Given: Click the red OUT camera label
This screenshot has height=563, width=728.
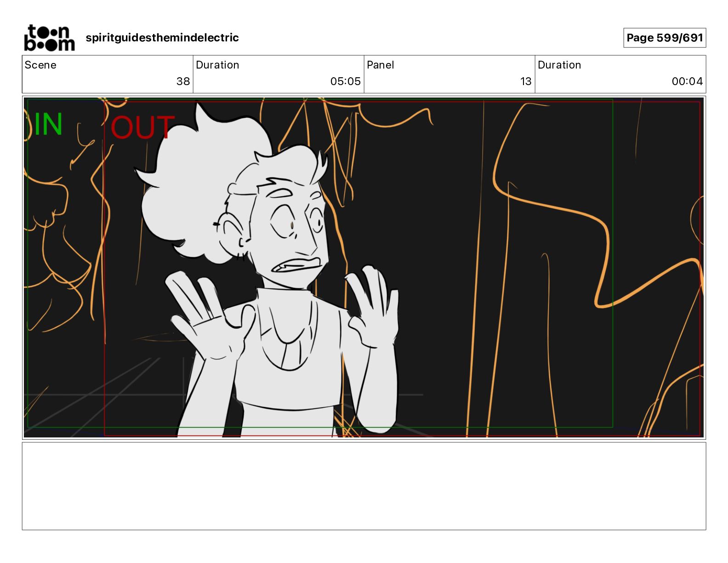Looking at the screenshot, I should click(x=142, y=127).
